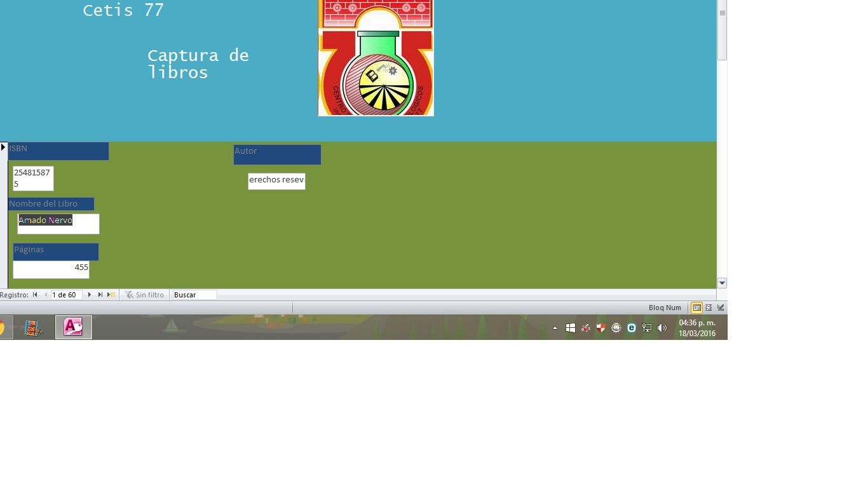Create a new blank record
868x488 pixels.
(x=111, y=295)
